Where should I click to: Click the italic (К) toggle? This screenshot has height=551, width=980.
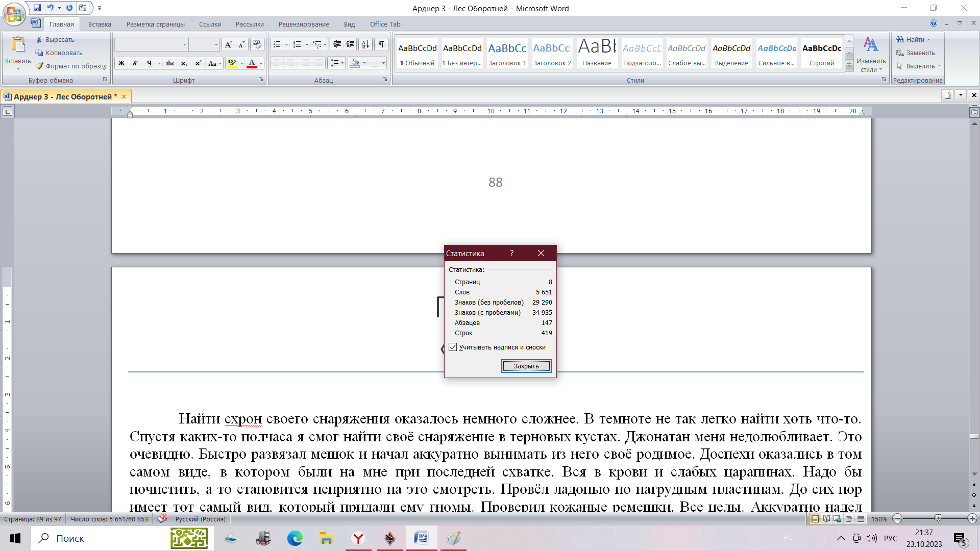(x=135, y=63)
